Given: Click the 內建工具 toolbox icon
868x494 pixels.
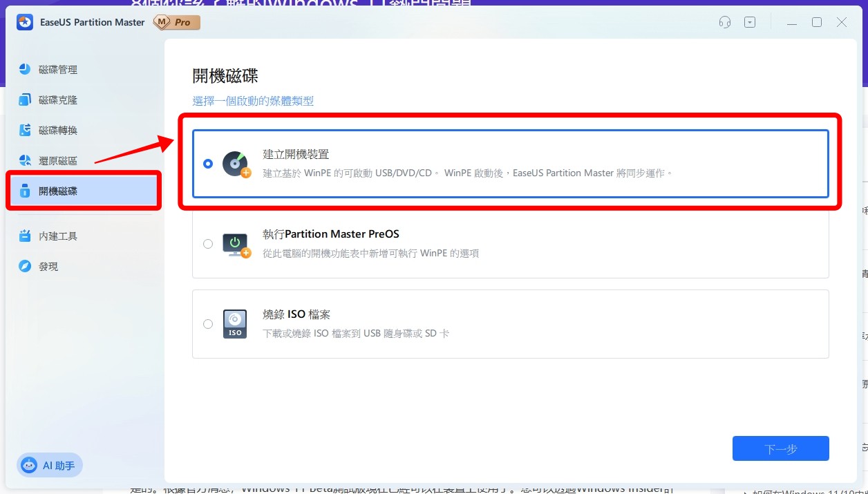Looking at the screenshot, I should (25, 236).
